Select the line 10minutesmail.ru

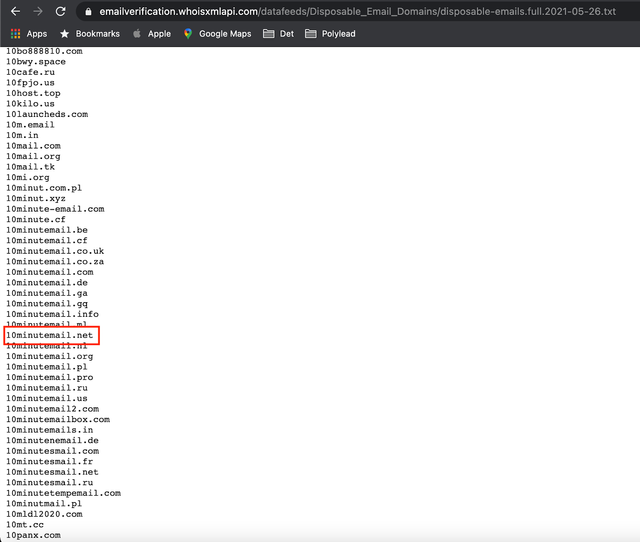[50, 483]
